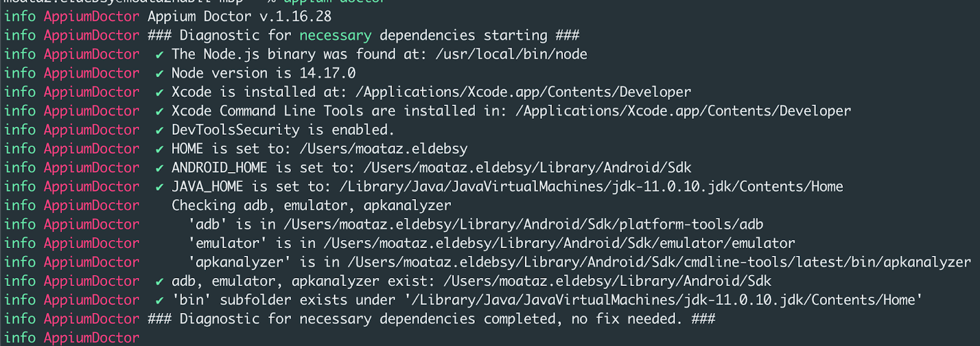980x346 pixels.
Task: Click the path '/usr/local/bin/node'
Action: point(511,55)
